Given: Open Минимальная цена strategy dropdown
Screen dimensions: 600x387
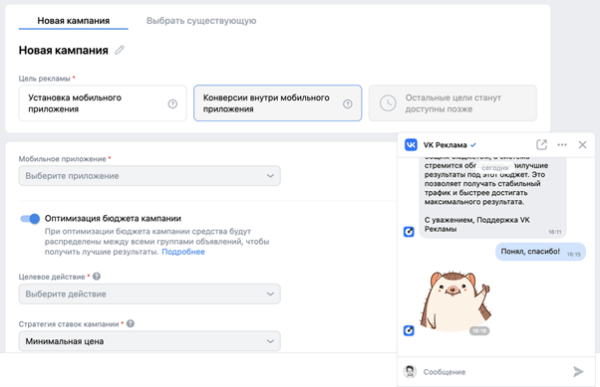Looking at the screenshot, I should pos(150,341).
